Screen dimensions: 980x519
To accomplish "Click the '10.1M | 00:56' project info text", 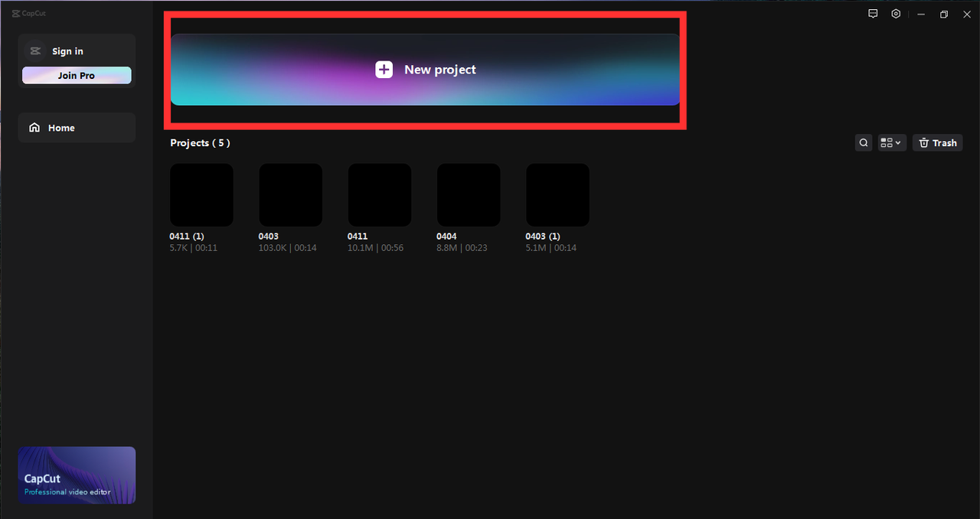I will point(375,248).
